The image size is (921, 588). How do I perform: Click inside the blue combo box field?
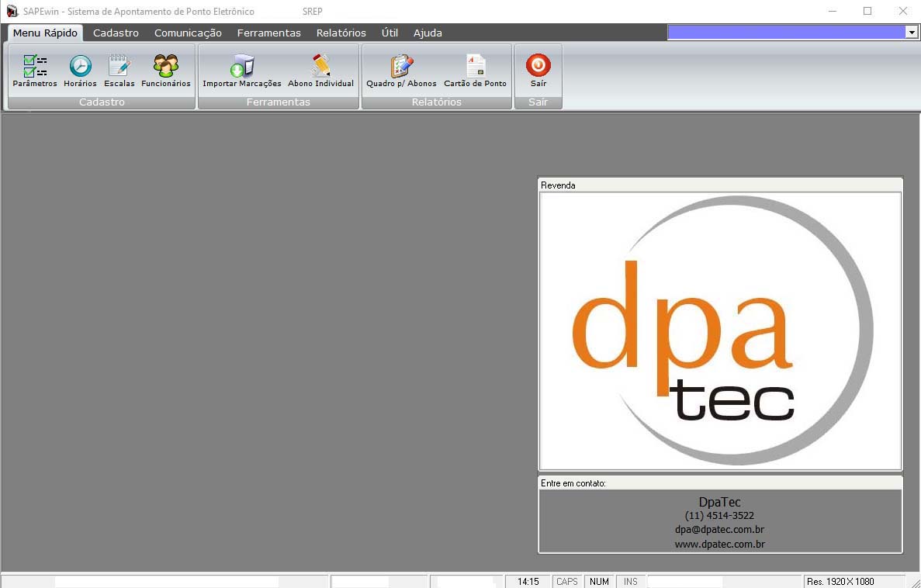tap(787, 33)
